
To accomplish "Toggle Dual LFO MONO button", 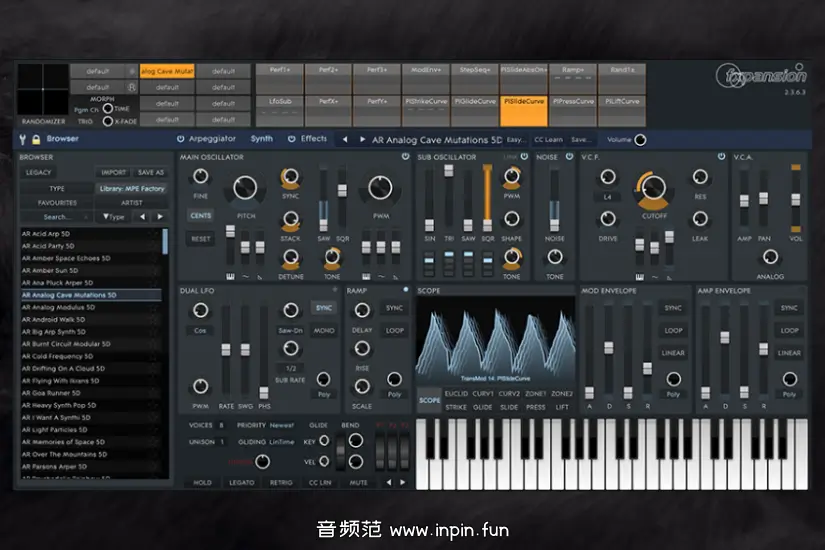I will 324,331.
